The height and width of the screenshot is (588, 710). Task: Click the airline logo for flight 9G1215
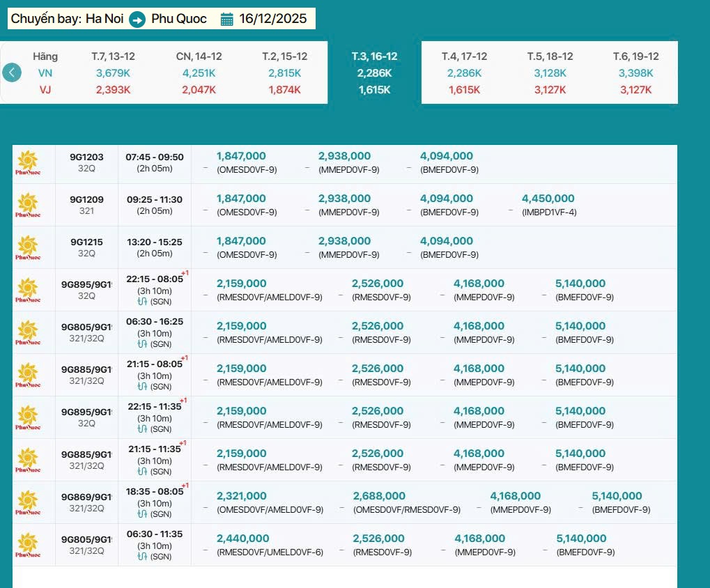(x=28, y=248)
